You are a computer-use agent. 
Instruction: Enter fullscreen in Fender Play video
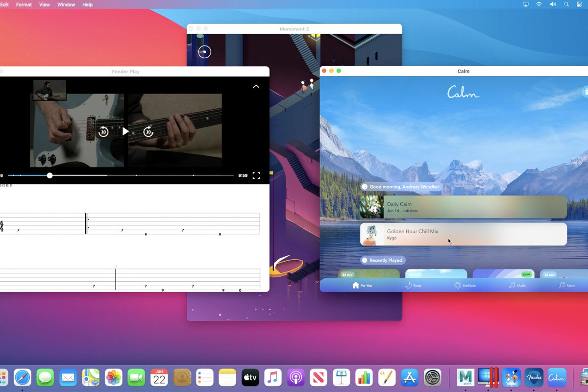pos(256,175)
